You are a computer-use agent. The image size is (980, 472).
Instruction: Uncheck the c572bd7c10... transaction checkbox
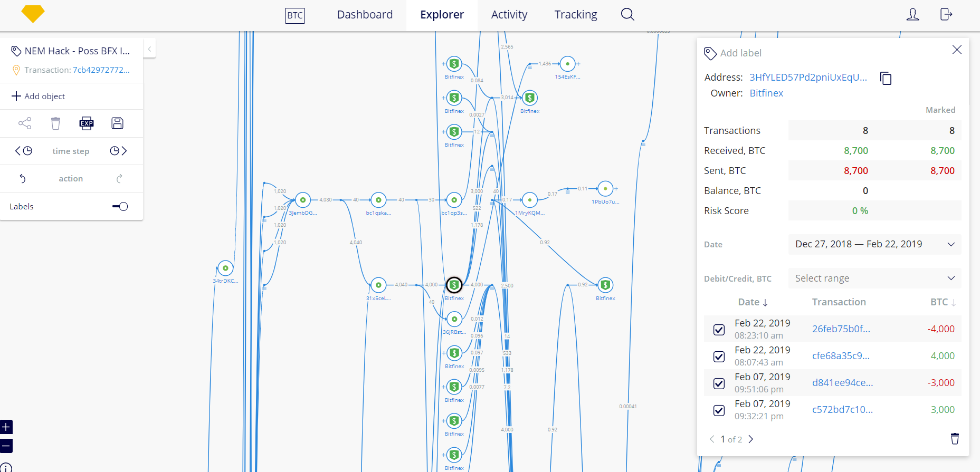pos(719,410)
